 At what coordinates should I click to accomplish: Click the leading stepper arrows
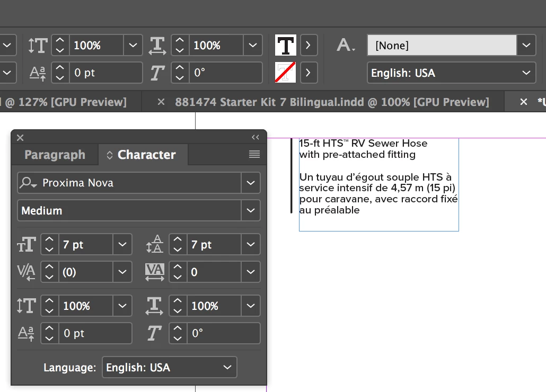178,245
